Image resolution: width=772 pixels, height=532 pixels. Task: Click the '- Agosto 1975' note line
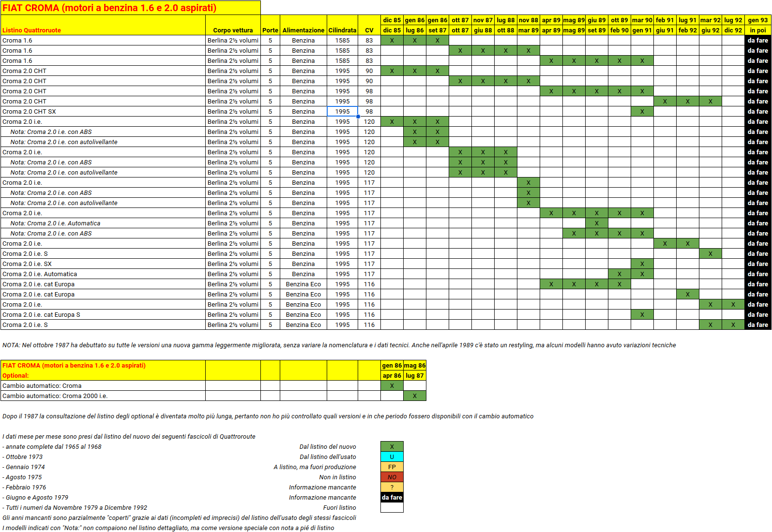click(22, 477)
